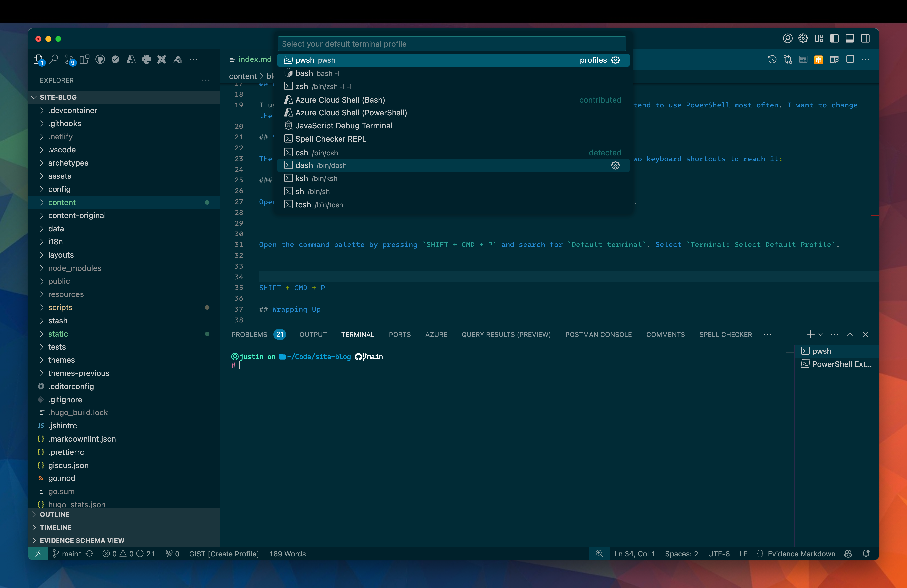This screenshot has height=588, width=907.
Task: Open the remote window status bar icon
Action: click(38, 554)
